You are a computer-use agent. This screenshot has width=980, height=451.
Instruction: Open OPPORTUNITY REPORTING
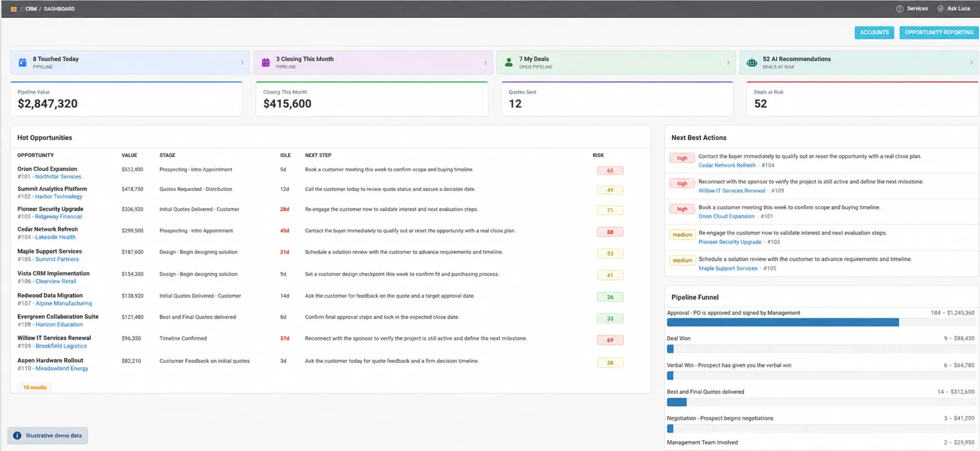(939, 32)
